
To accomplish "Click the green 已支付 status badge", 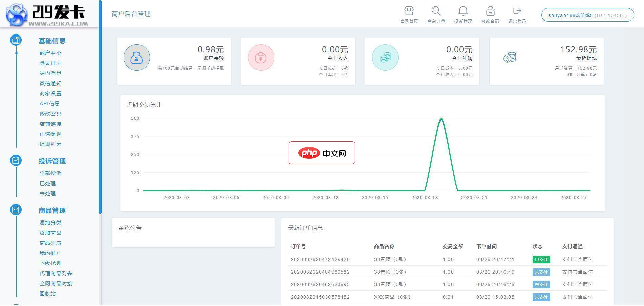I will (x=541, y=259).
